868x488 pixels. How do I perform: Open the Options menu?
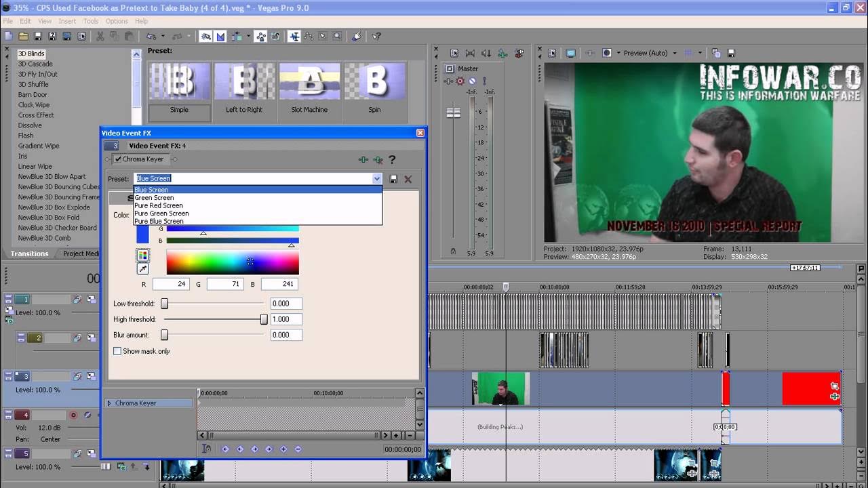point(117,21)
